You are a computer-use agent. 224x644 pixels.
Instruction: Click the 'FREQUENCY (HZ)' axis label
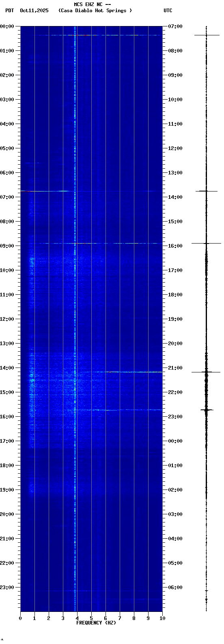[x=96, y=623]
